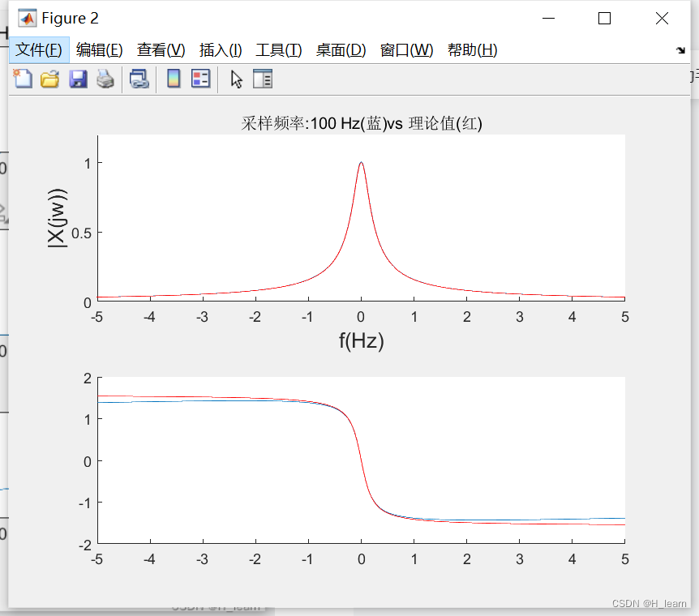699x616 pixels.
Task: Open the 编辑(E) menu
Action: coord(99,50)
